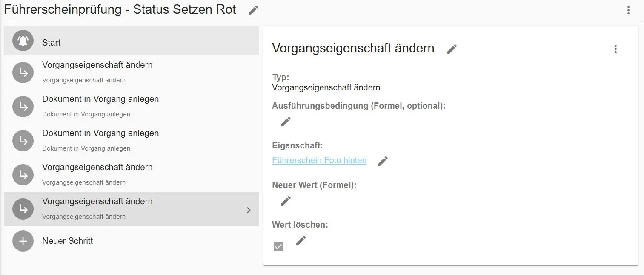Edit Neuer Wert formula via the pencil icon
Image resolution: width=644 pixels, height=275 pixels.
[x=286, y=200]
